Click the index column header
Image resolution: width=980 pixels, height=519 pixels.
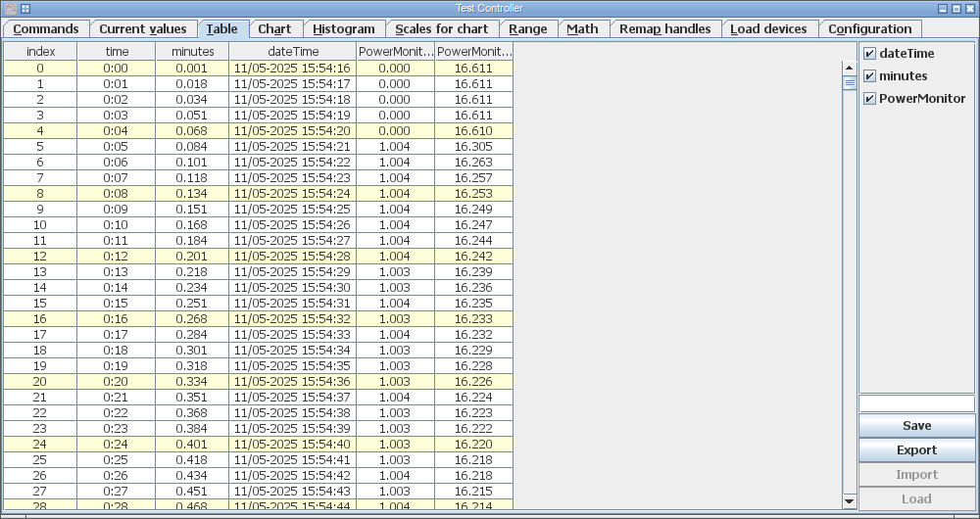(40, 52)
